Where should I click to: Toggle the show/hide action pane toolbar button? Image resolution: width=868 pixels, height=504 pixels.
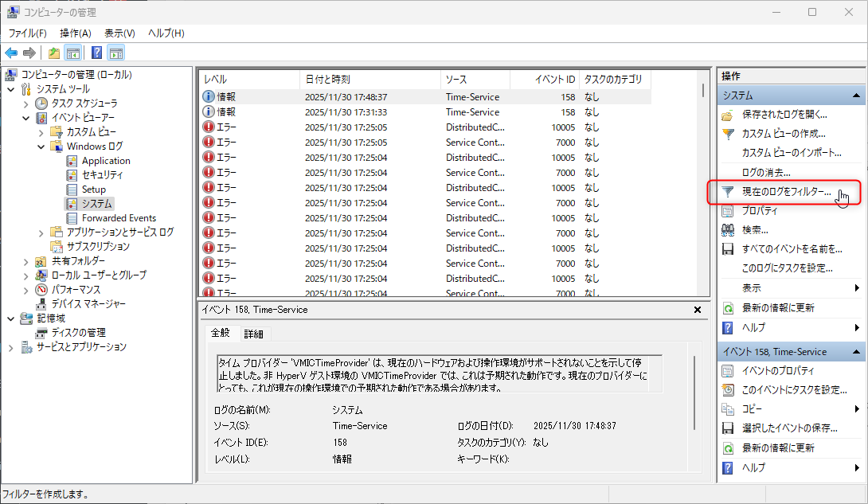click(116, 53)
